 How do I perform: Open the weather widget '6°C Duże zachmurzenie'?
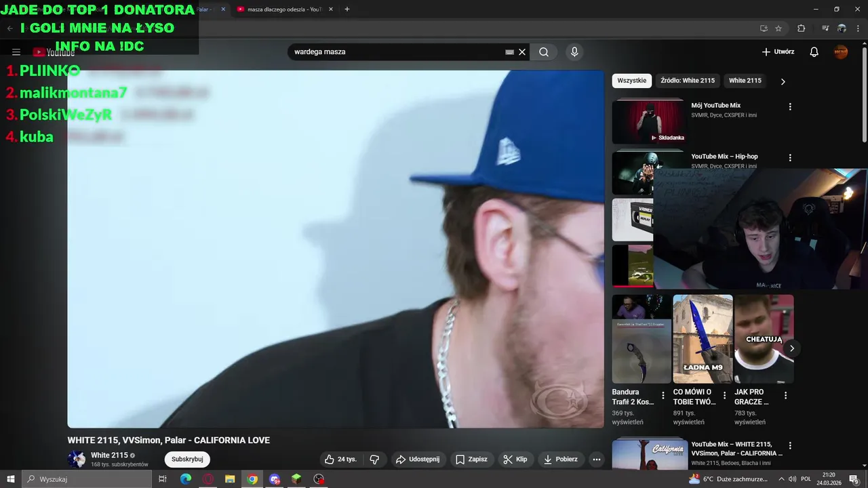tap(728, 479)
